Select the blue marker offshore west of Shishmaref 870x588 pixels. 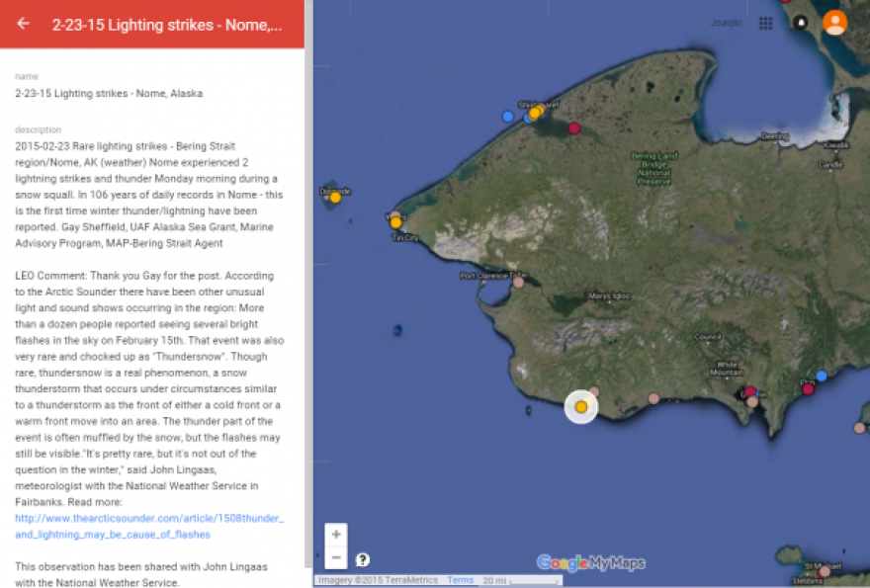(x=508, y=117)
